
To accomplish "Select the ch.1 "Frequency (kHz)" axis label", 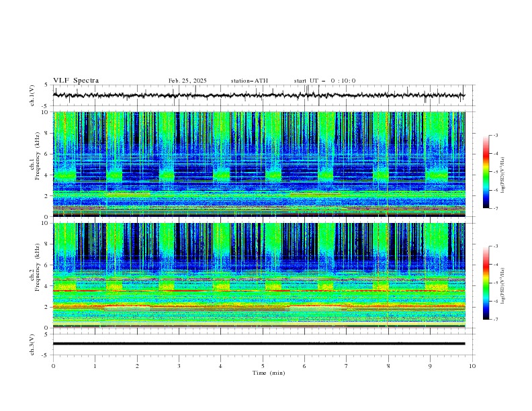I will tap(37, 155).
